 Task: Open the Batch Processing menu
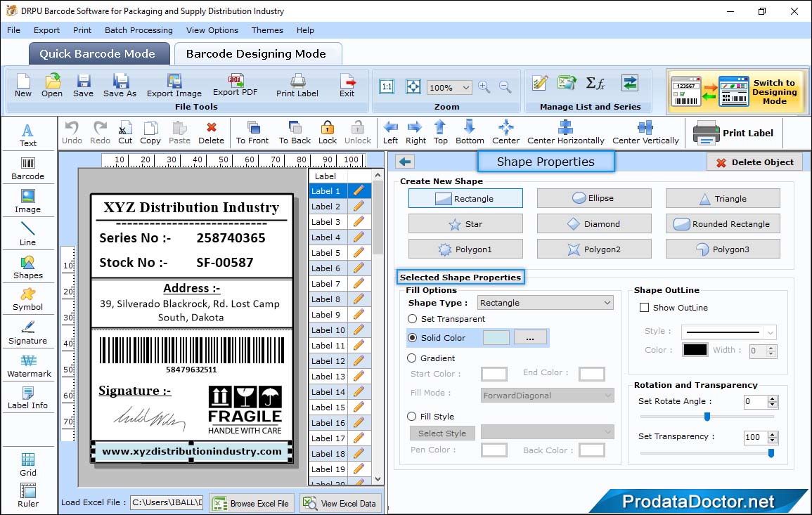pos(138,30)
